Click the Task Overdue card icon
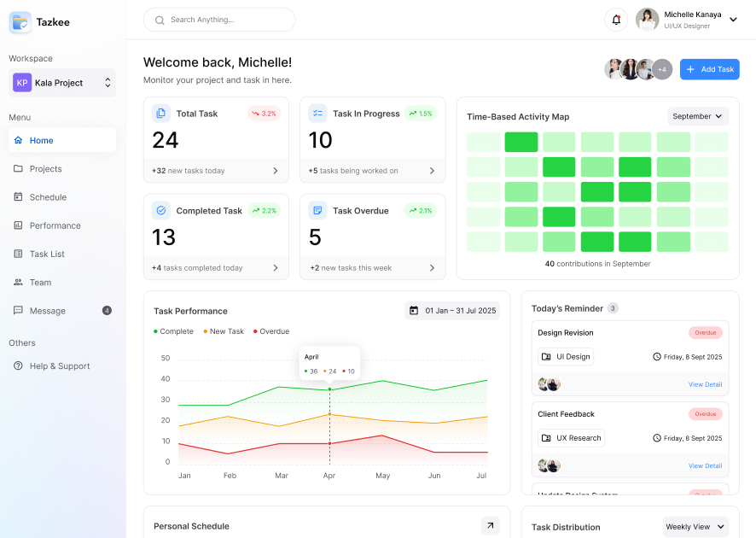This screenshot has height=538, width=756. (317, 210)
